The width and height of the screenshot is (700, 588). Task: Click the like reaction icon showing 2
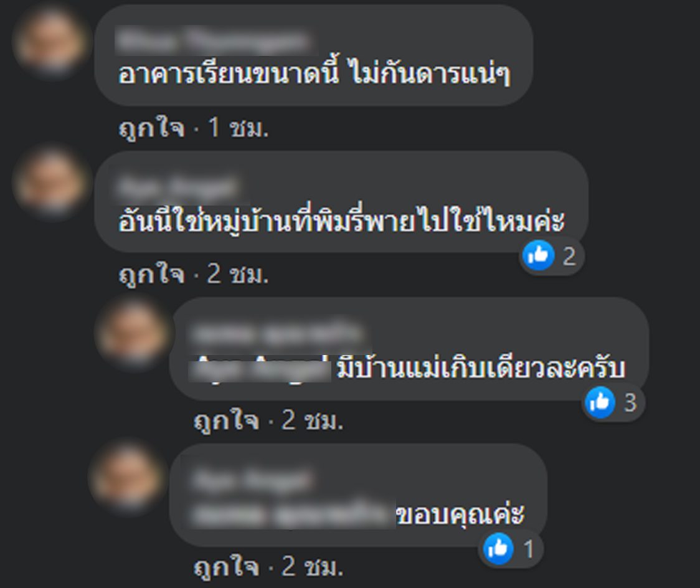[x=539, y=255]
